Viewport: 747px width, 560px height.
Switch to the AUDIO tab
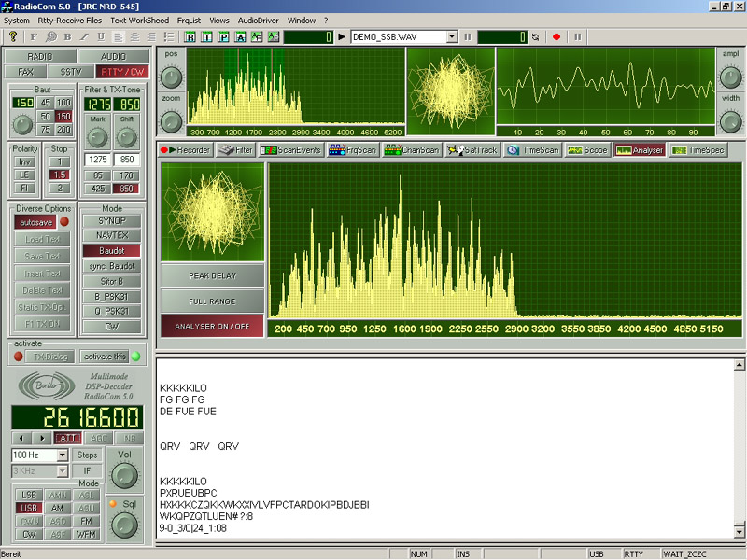point(113,57)
